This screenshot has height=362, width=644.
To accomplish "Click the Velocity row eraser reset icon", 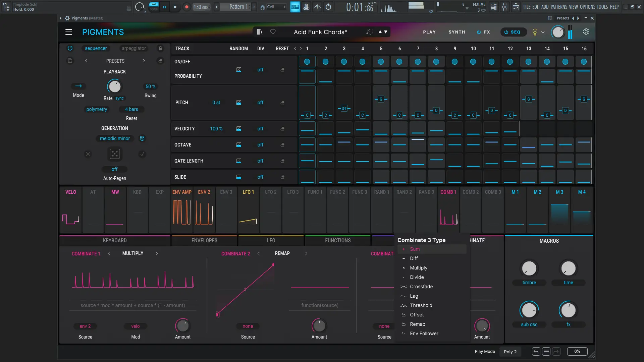I will [282, 129].
